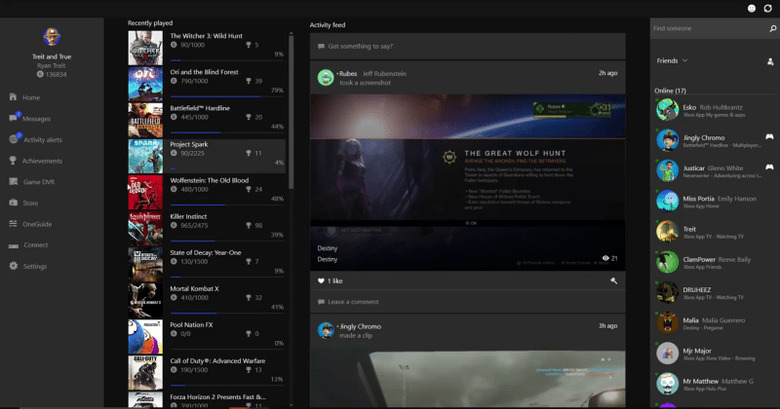Click the 21 views eye counter
The width and height of the screenshot is (780, 409).
coord(610,258)
